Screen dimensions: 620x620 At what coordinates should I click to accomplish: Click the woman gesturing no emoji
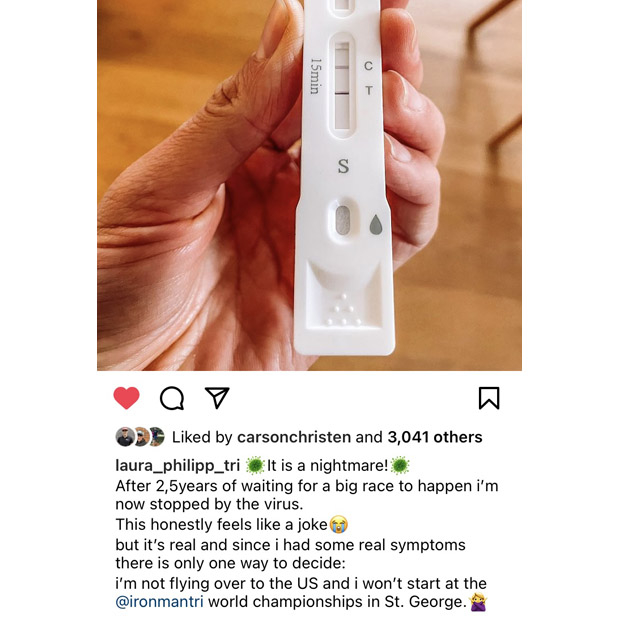(478, 602)
